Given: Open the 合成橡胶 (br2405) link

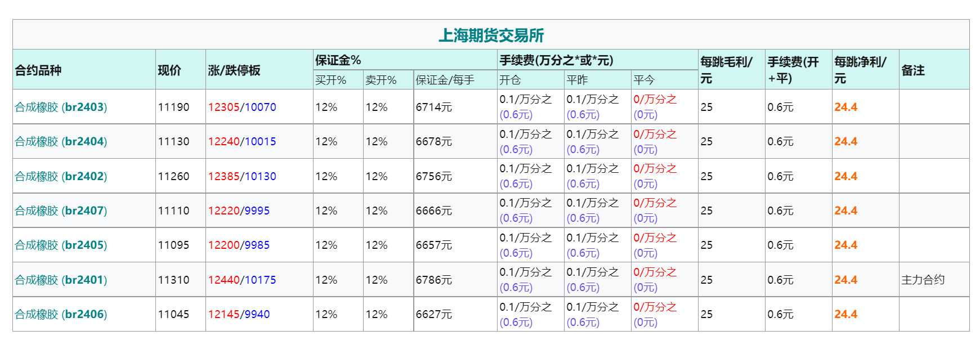Looking at the screenshot, I should (x=61, y=245).
